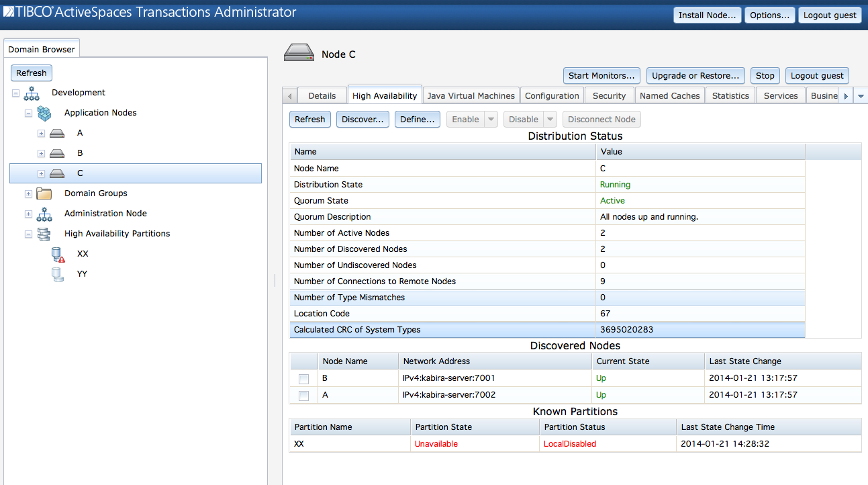Click the TIBCO logo in the header
The height and width of the screenshot is (485, 868).
click(9, 11)
